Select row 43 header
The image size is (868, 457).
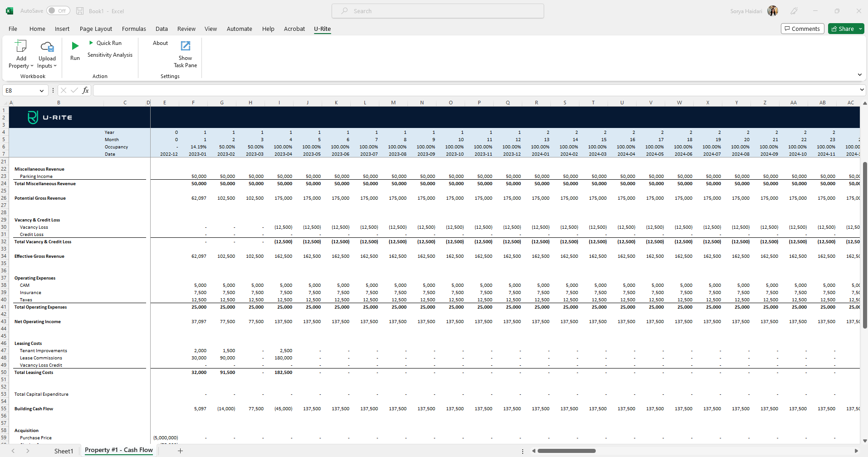[x=4, y=321]
